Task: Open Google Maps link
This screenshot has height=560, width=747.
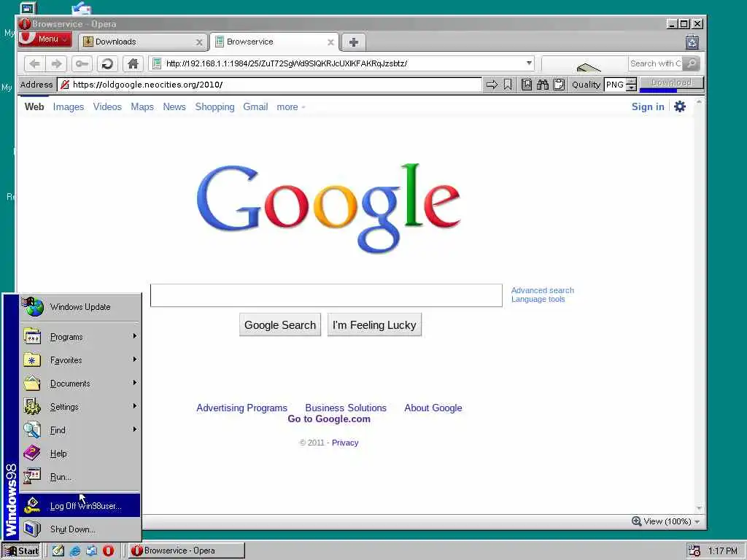Action: tap(142, 107)
